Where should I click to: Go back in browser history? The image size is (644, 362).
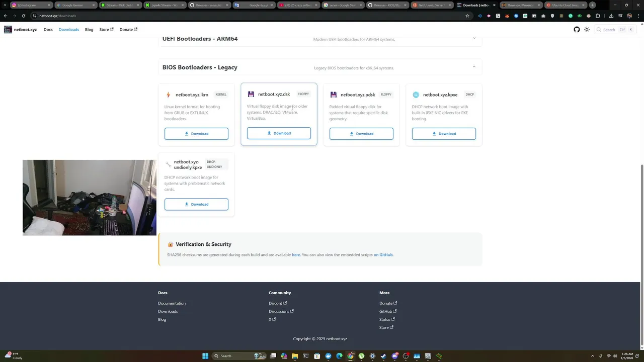[6, 16]
